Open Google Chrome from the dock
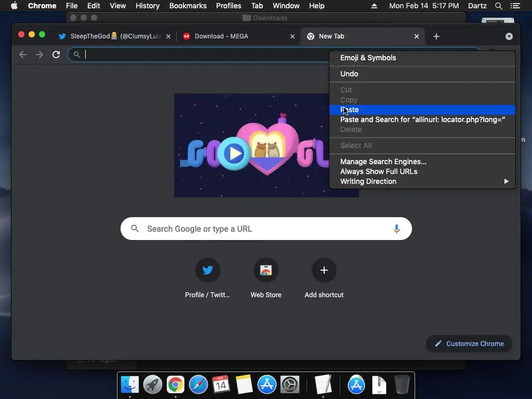Screen dimensions: 532x399 coord(176,385)
